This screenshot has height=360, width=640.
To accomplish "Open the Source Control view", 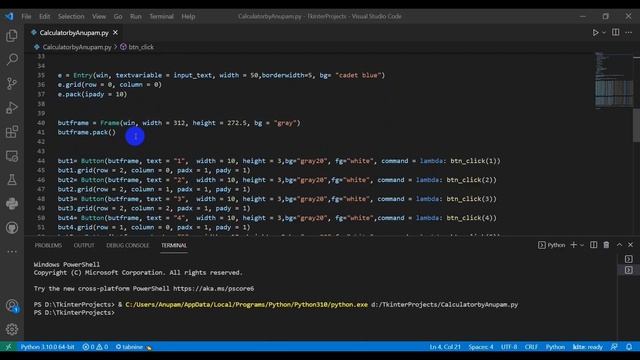I will coord(12,84).
